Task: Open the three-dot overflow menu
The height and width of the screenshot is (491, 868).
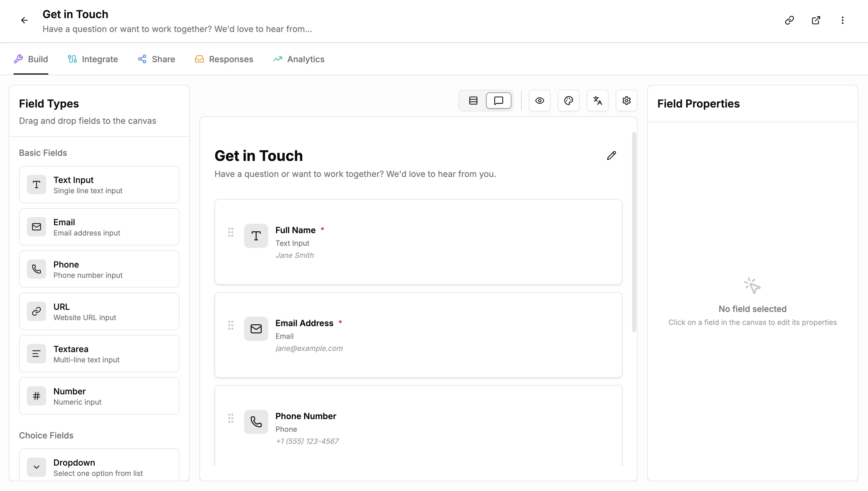Action: 842,20
